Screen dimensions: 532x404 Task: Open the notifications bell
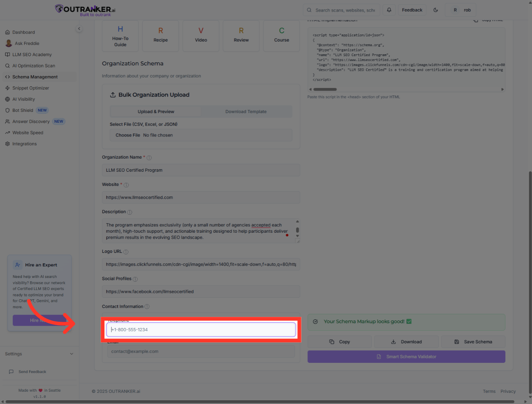point(389,10)
